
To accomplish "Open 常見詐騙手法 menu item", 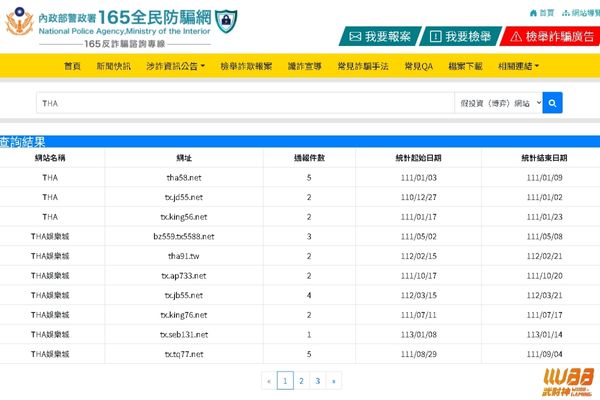I will point(363,66).
